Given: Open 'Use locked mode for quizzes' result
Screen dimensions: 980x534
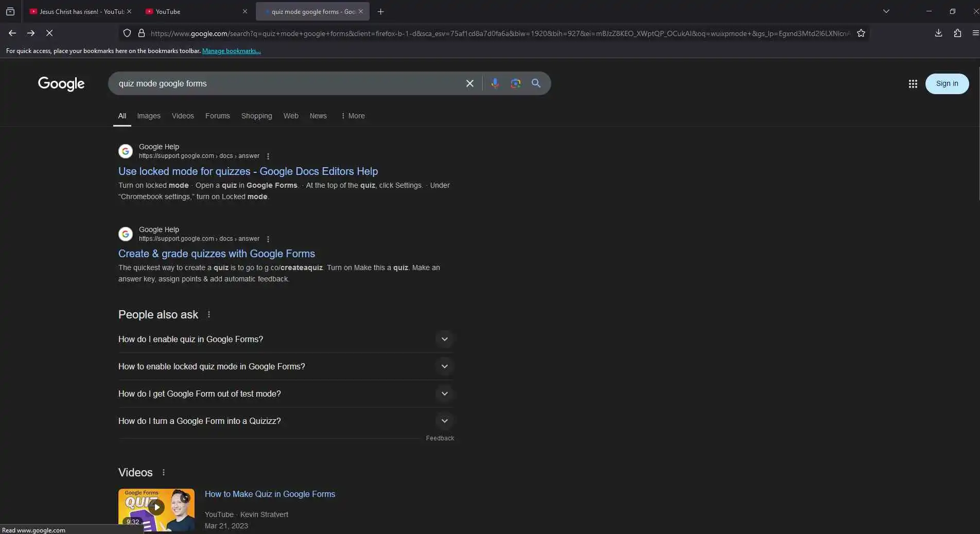Looking at the screenshot, I should 248,171.
